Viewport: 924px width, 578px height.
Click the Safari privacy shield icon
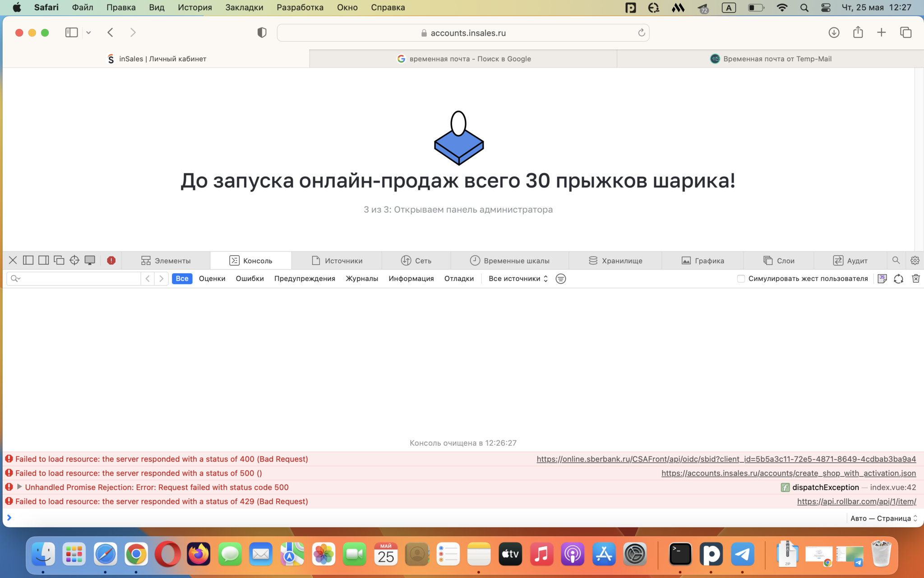tap(262, 33)
